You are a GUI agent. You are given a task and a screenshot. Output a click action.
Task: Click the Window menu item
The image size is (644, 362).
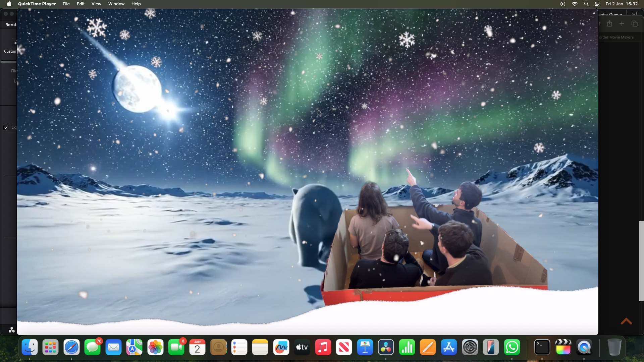pos(116,4)
